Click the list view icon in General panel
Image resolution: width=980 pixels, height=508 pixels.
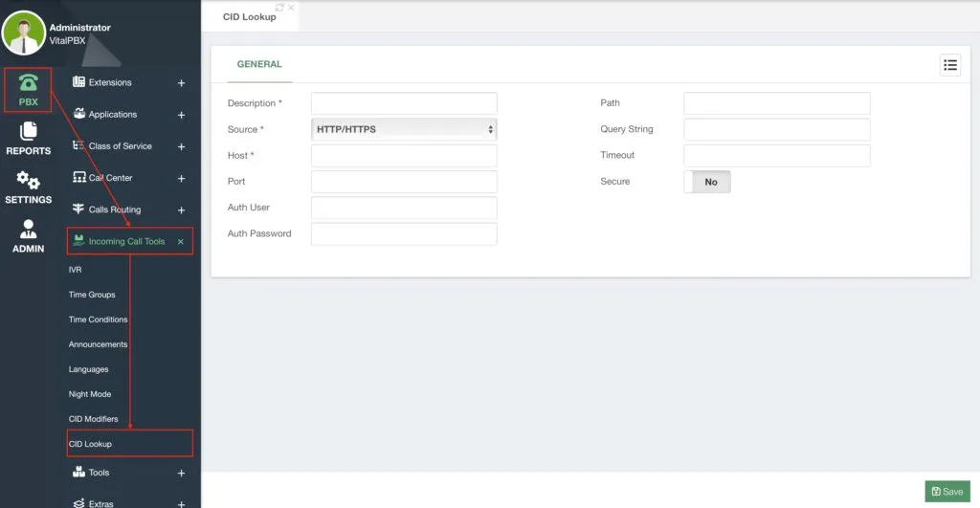click(950, 65)
